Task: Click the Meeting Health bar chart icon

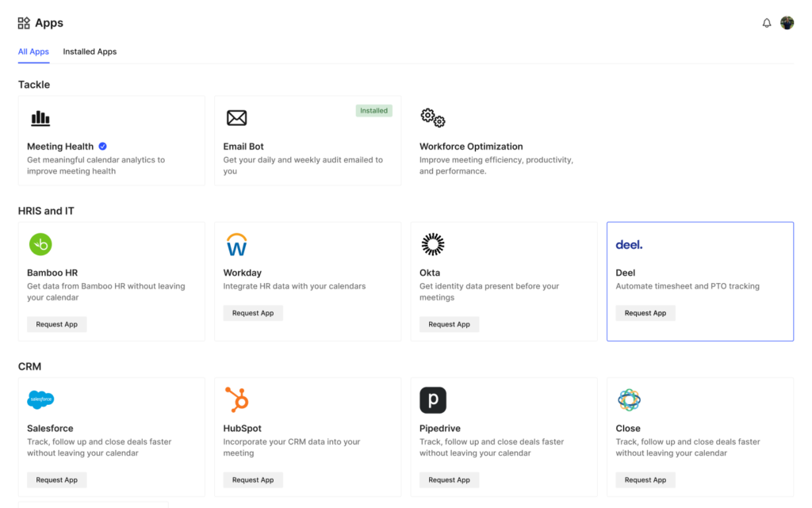Action: point(40,118)
